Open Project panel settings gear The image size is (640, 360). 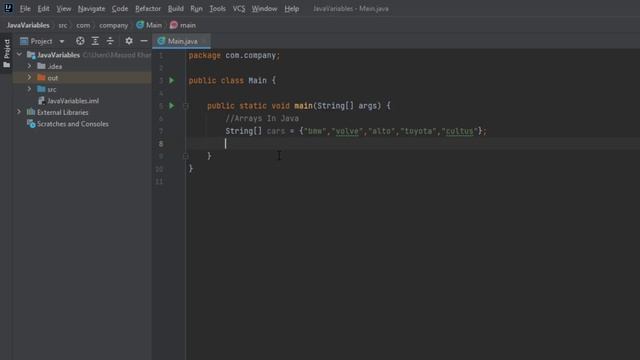[x=129, y=41]
